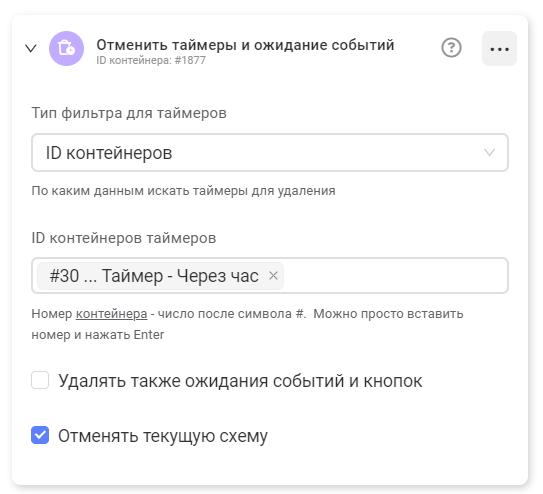Click the "Отменять текущую схему" label text
Screen dimensions: 543x494
(163, 436)
